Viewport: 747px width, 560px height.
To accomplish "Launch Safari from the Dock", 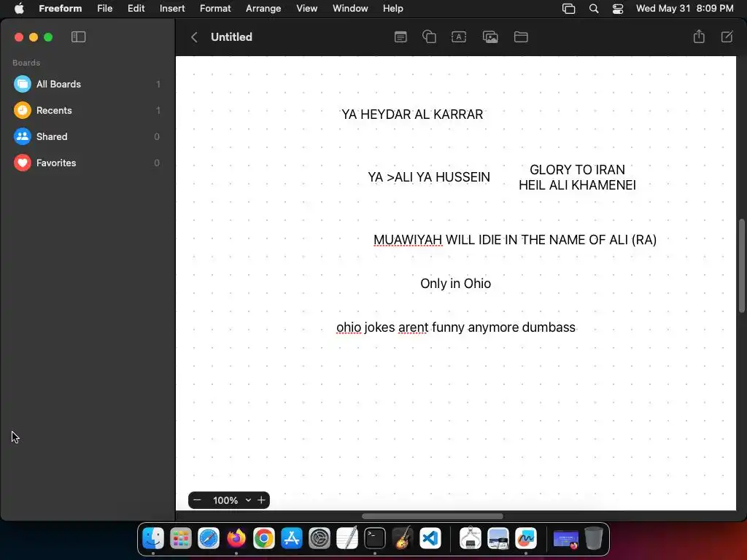I will 209,539.
